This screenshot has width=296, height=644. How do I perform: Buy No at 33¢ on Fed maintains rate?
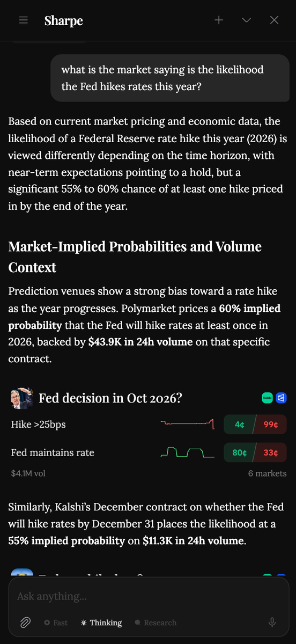click(271, 452)
